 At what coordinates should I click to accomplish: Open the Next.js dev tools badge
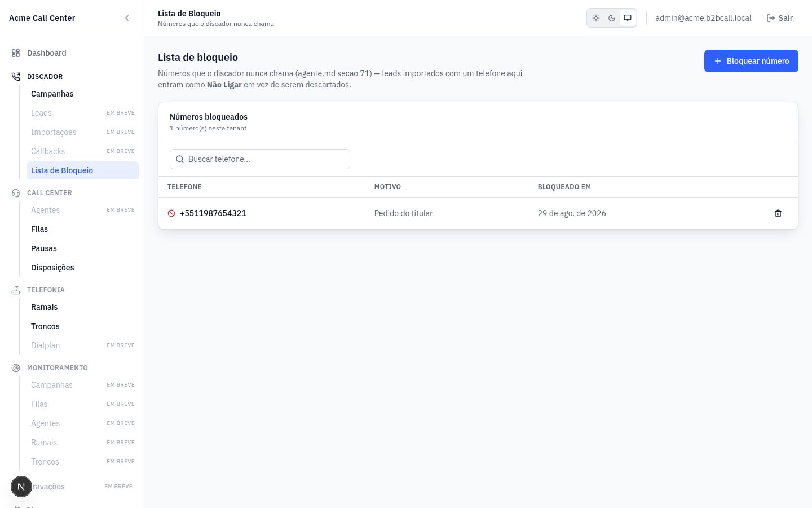tap(21, 487)
